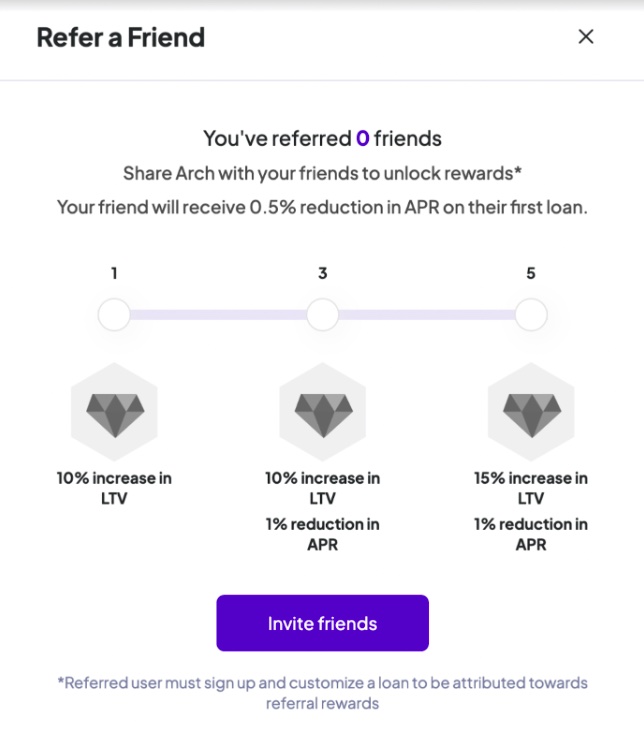The height and width of the screenshot is (736, 644).
Task: Click the referral rewards footnote disclaimer
Action: click(x=322, y=693)
